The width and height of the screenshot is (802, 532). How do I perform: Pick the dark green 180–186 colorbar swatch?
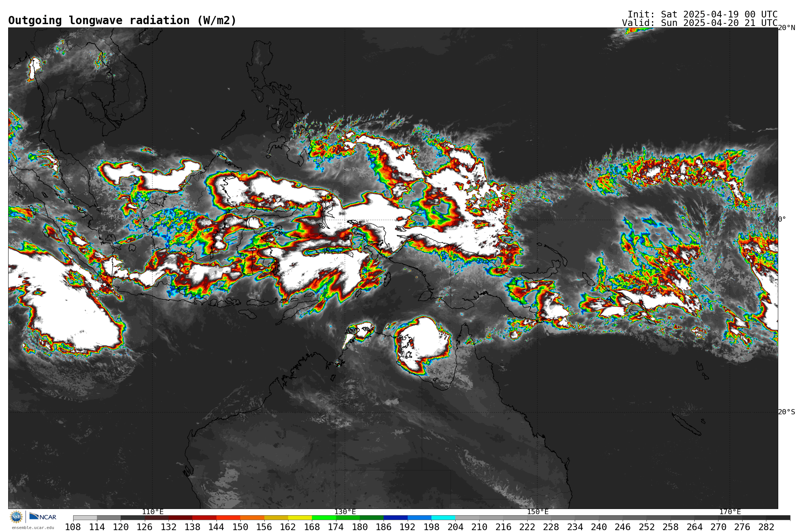pyautogui.click(x=372, y=518)
